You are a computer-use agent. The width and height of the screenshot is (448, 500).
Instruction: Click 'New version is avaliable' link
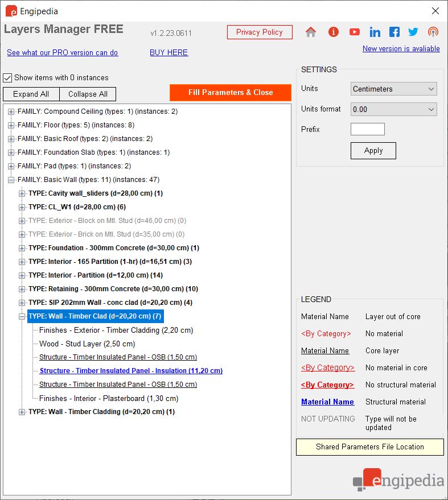[401, 49]
